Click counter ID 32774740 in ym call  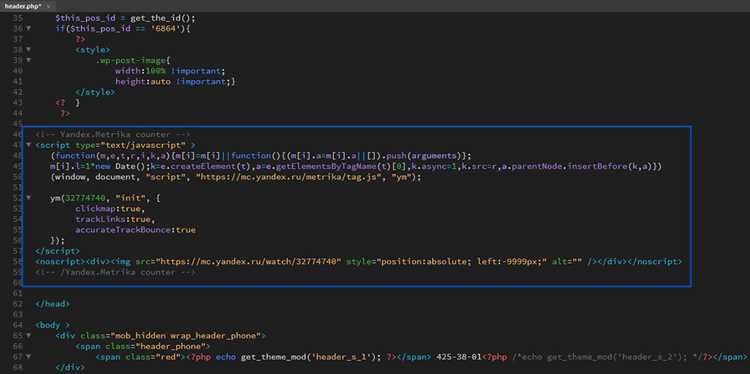[x=85, y=198]
